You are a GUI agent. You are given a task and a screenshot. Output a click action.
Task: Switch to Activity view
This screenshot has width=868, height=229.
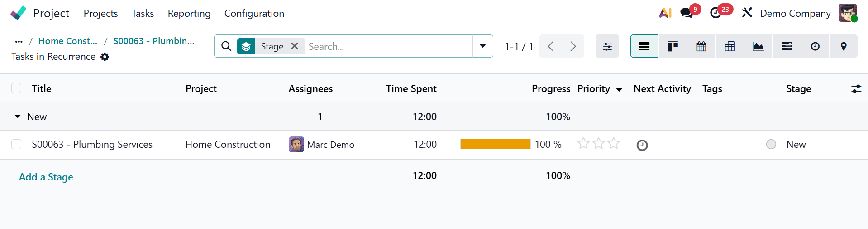[816, 46]
